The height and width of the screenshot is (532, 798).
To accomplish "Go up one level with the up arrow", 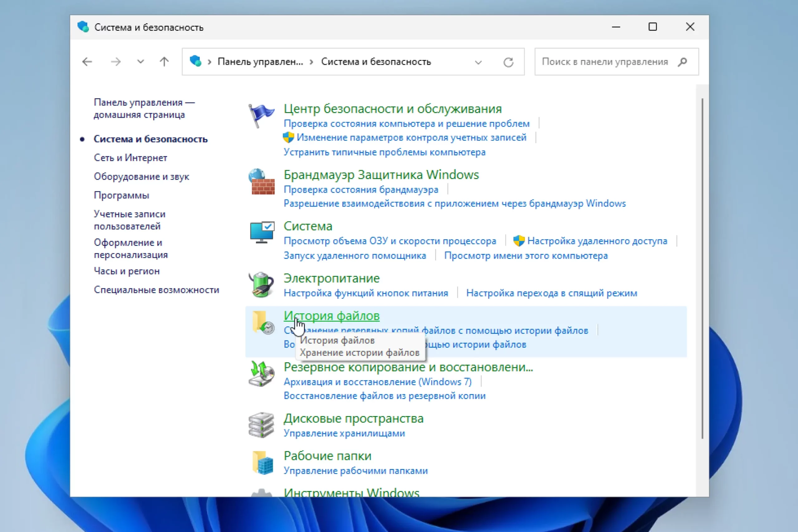I will (x=164, y=62).
